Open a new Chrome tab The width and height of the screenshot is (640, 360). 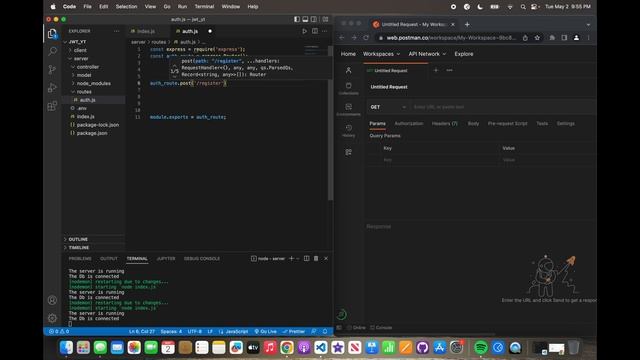(x=467, y=24)
